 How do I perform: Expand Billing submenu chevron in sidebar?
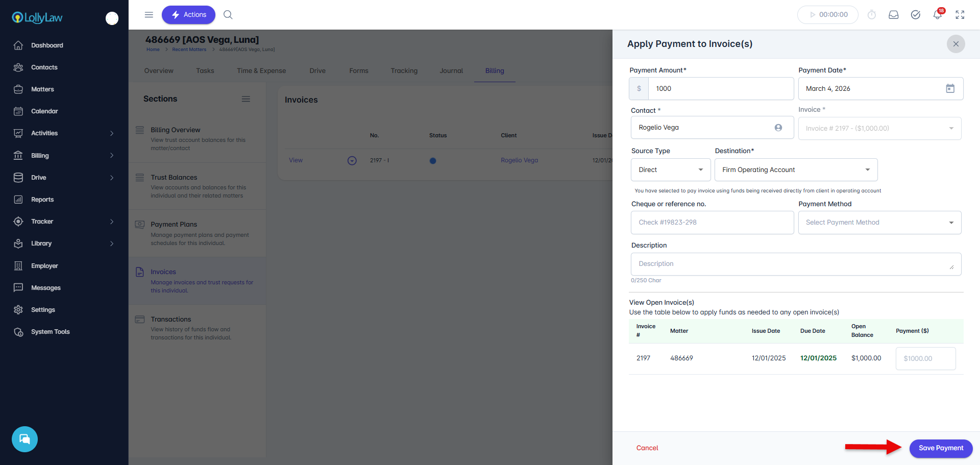(112, 156)
